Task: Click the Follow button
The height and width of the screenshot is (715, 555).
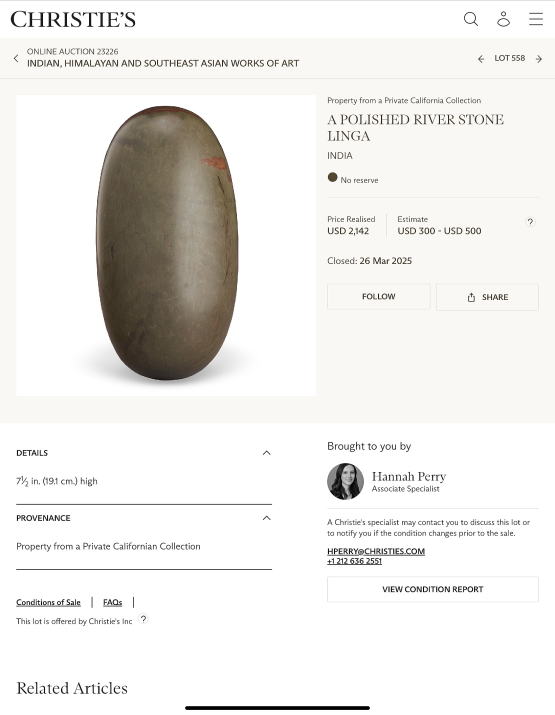Action: click(x=379, y=297)
